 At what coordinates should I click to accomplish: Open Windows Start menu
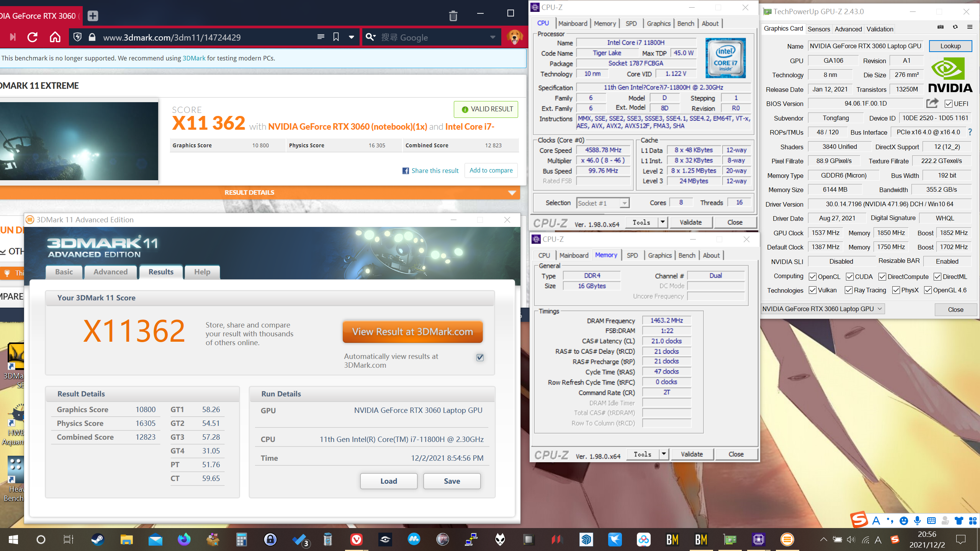(13, 540)
